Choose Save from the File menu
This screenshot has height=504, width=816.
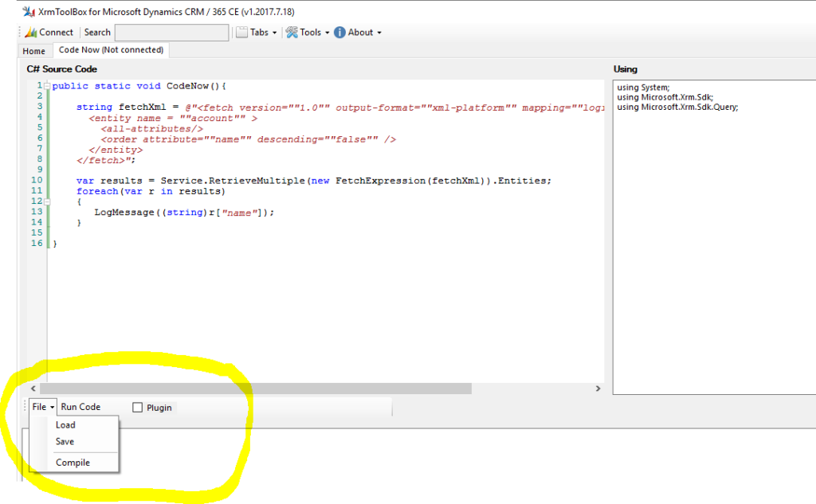(x=65, y=442)
